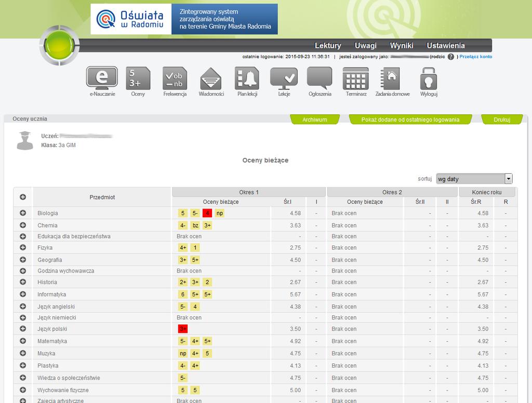This screenshot has width=532, height=403.
Task: Expand the Wychowanie fizyczne row
Action: click(23, 390)
